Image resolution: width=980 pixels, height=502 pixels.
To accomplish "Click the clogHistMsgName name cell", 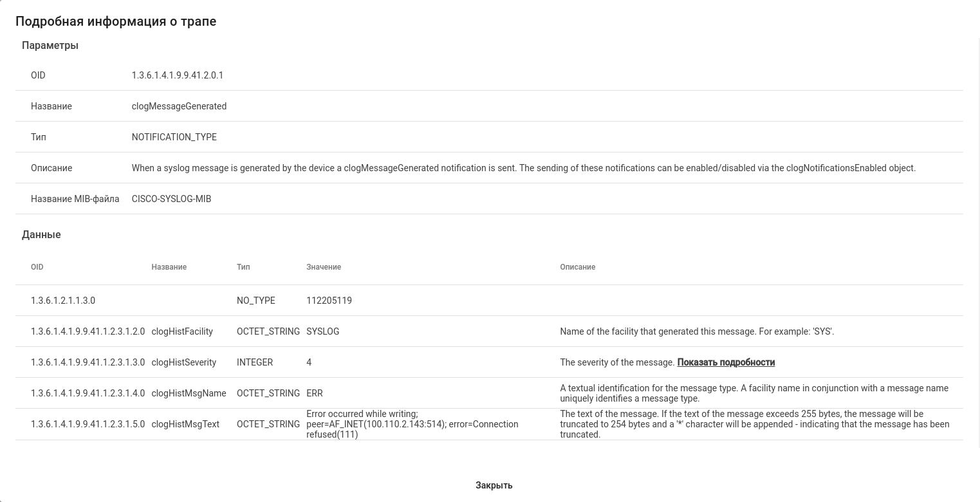I will (189, 393).
